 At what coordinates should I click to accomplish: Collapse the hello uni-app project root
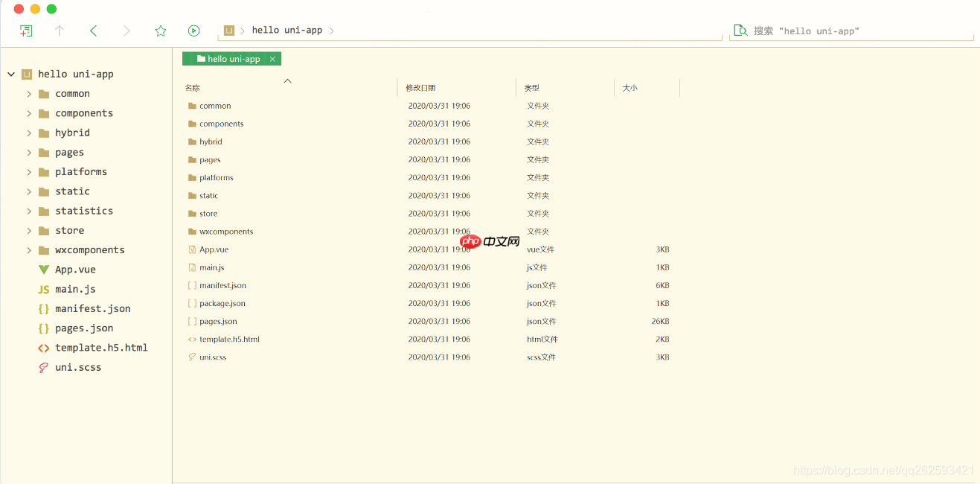click(x=11, y=74)
